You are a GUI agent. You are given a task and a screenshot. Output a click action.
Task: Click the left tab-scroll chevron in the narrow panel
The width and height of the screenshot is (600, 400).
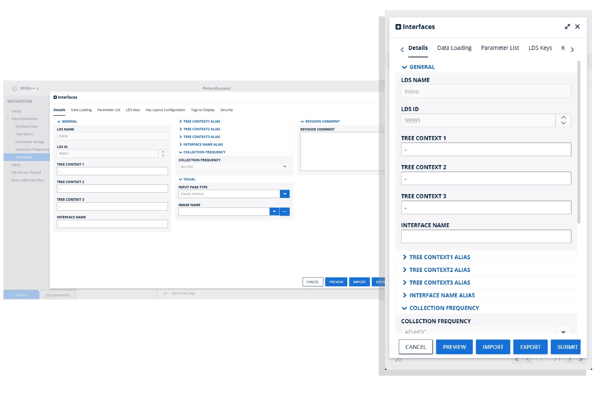[402, 49]
